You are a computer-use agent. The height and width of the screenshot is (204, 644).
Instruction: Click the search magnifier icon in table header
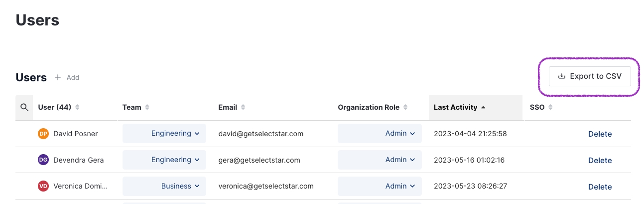click(24, 107)
